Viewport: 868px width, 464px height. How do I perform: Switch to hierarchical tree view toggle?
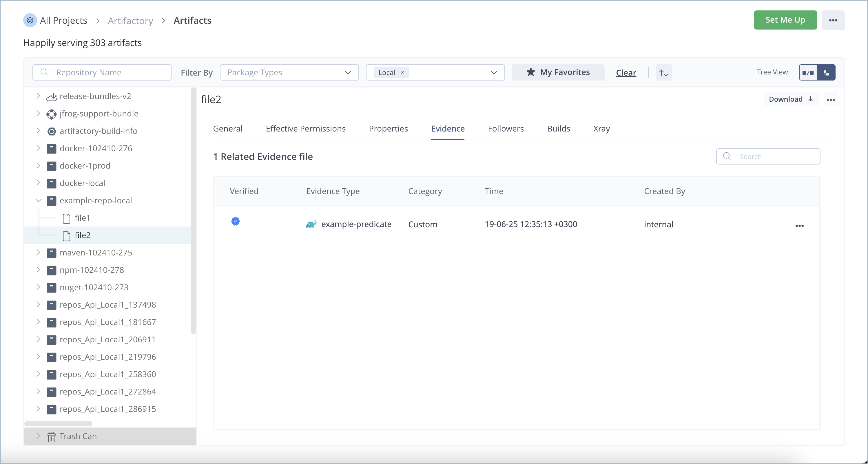coord(826,72)
